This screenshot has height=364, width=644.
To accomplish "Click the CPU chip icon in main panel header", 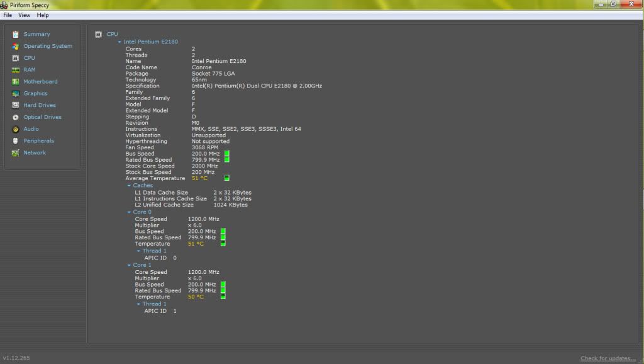I will [x=98, y=35].
